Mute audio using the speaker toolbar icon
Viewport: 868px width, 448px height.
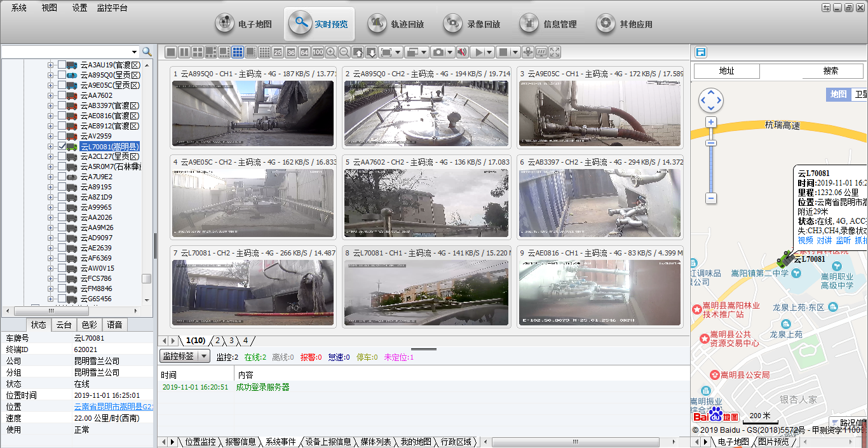coord(462,52)
